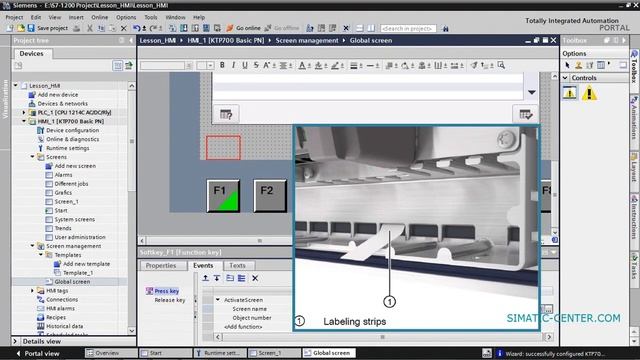The width and height of the screenshot is (640, 360).
Task: Click the zoom selection magnifier icon
Action: [501, 65]
